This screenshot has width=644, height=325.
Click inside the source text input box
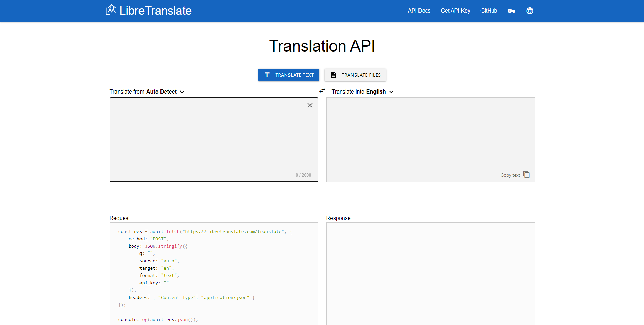(210, 139)
